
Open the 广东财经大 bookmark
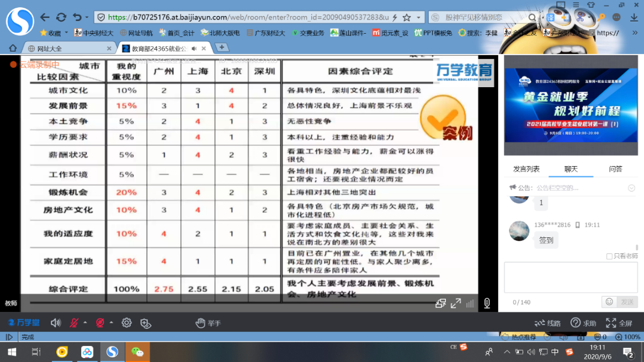(266, 33)
